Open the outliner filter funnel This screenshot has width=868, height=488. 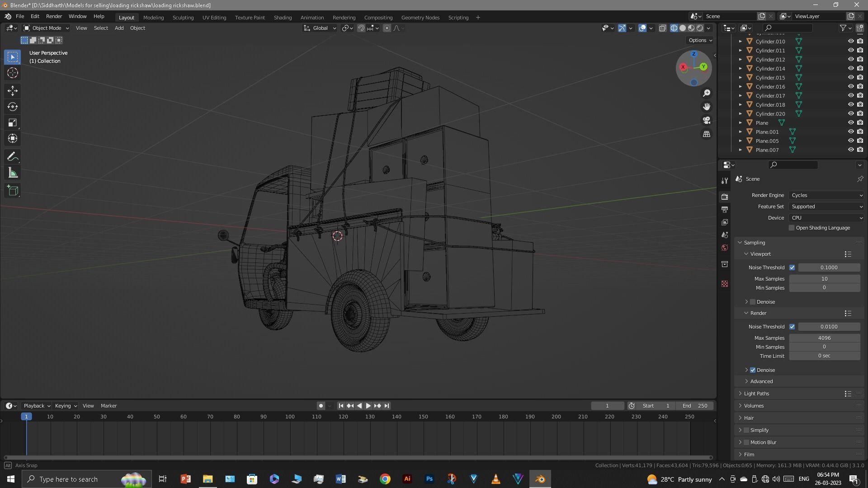843,28
